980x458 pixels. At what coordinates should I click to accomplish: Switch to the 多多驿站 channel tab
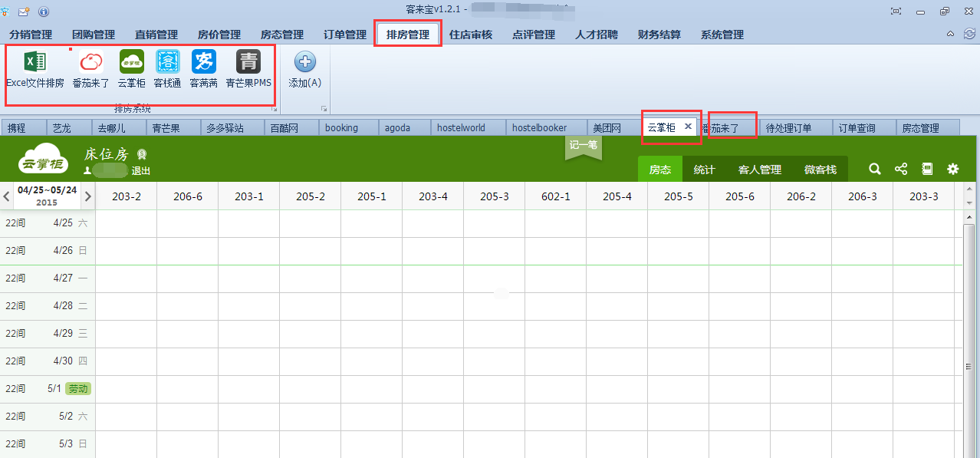coord(232,128)
